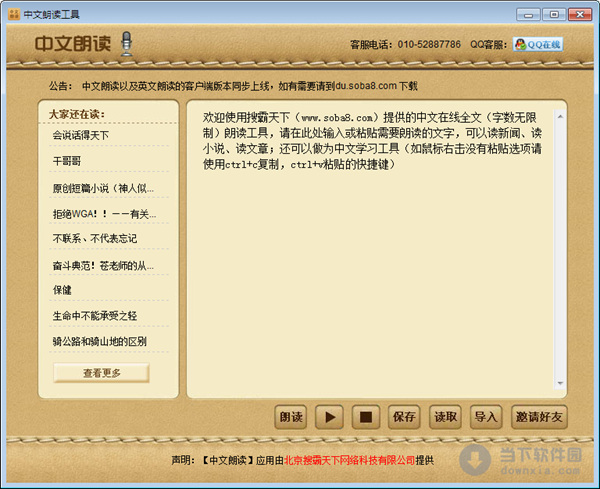Click the 大家还在读 heading
The image size is (600, 489).
[77, 114]
